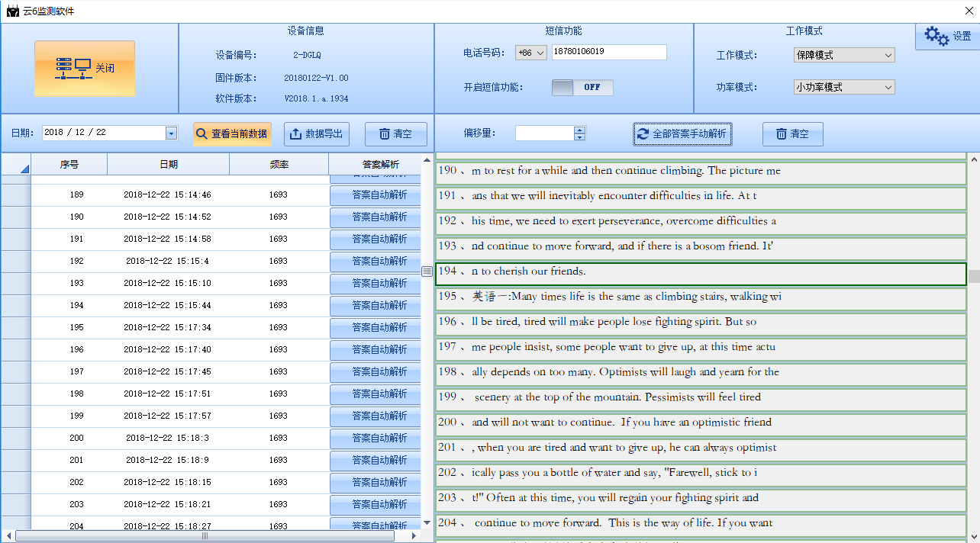This screenshot has height=543, width=980.
Task: Expand the work mode dropdown
Action: (844, 55)
